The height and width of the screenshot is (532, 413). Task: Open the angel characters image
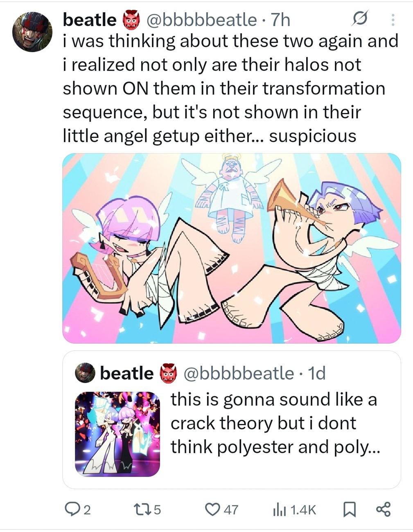coord(232,248)
